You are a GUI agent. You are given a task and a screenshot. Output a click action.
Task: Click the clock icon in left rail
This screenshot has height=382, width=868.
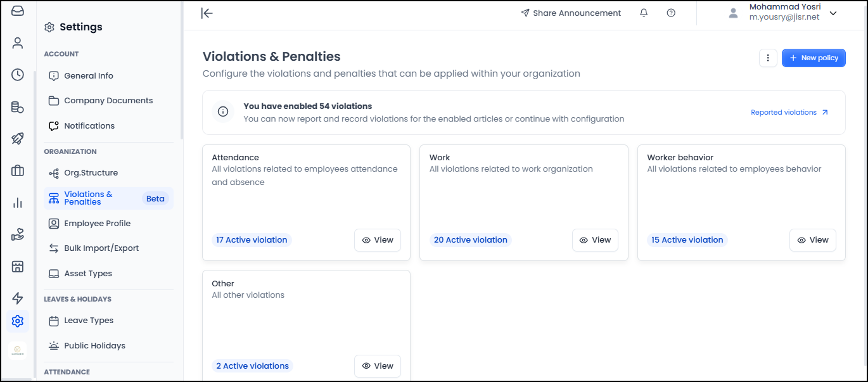tap(18, 75)
